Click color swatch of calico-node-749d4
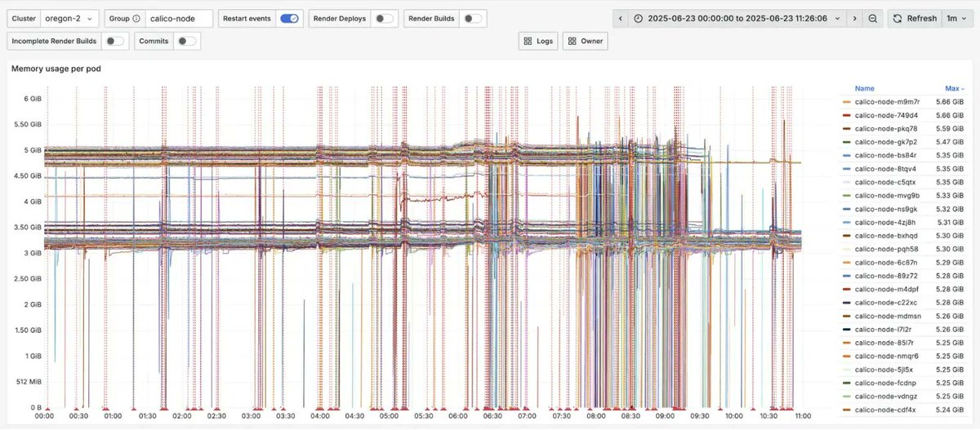The width and height of the screenshot is (980, 430). tap(846, 115)
